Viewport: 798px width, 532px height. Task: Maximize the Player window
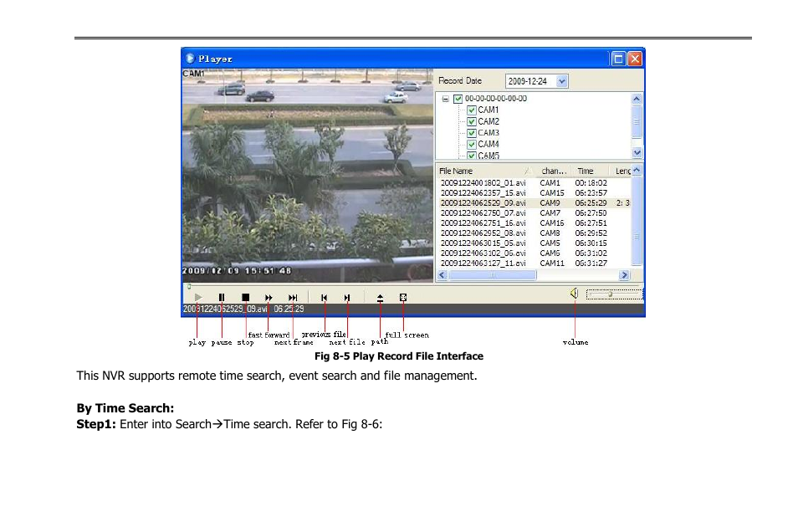pos(618,59)
